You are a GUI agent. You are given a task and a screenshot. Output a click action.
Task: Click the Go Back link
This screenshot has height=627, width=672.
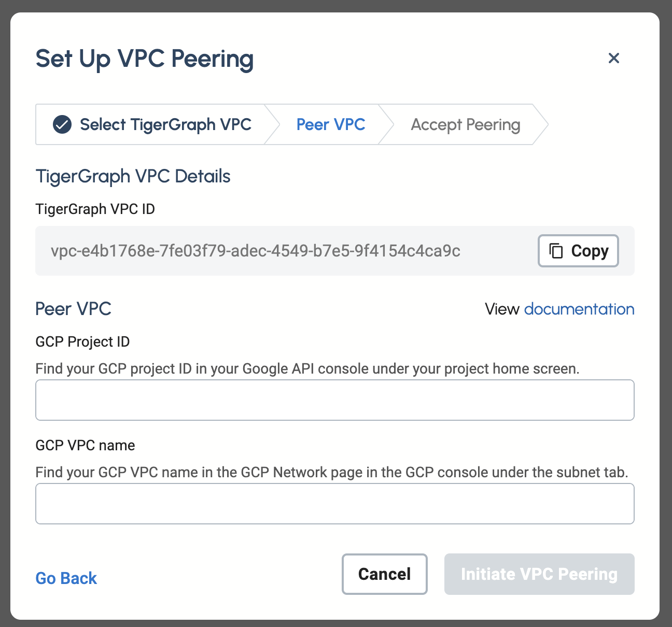[66, 578]
